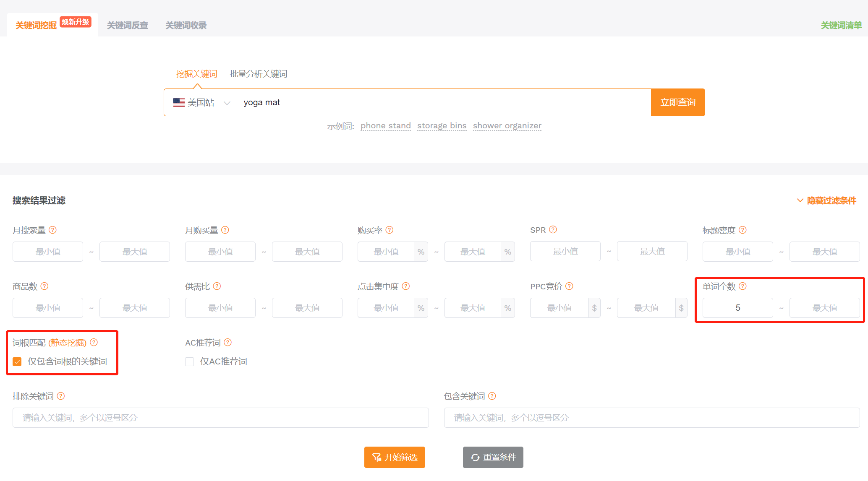Click help icon next to PPC竞价
This screenshot has height=481, width=868.
tap(569, 286)
